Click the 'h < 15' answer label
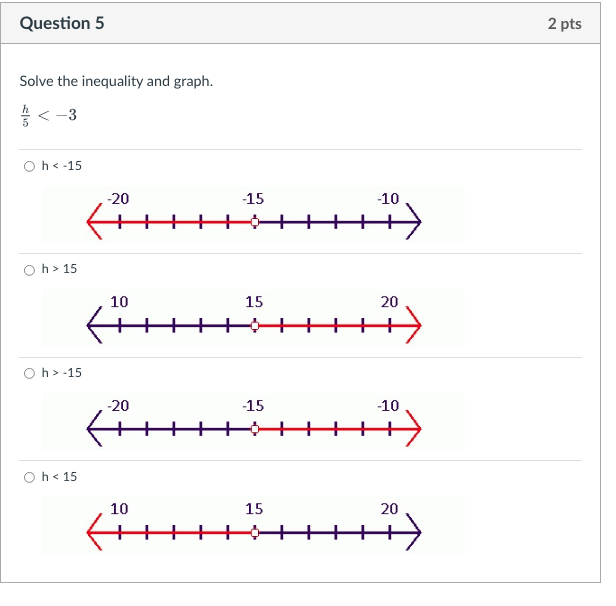Viewport: 616px width, 606px height. pos(59,476)
